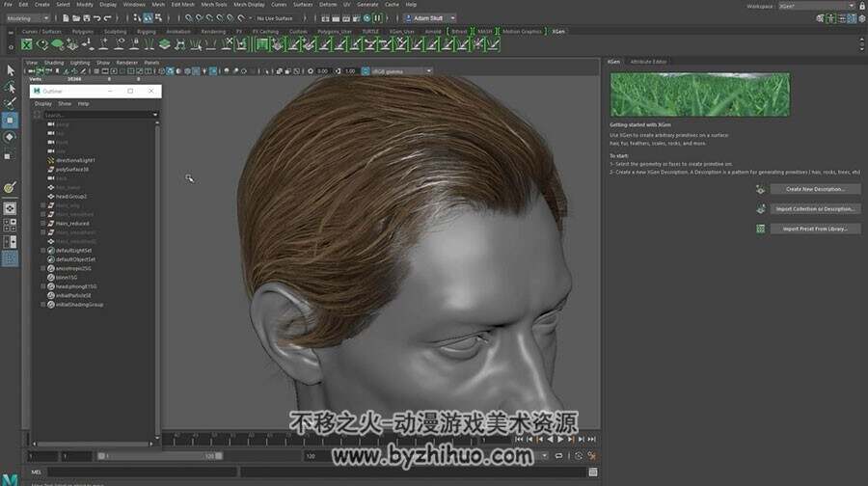Screen dimensions: 868x486
Task: Open the Modeling menu set dropdown
Action: pyautogui.click(x=28, y=18)
